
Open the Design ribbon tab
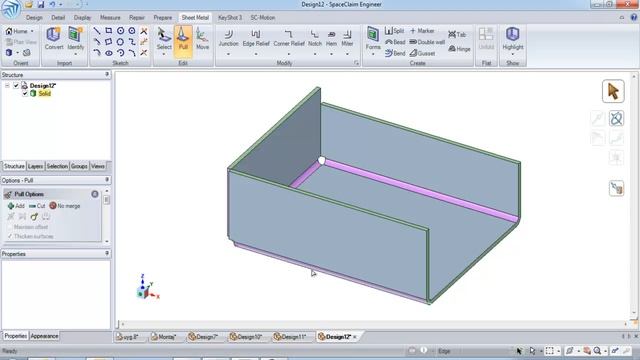click(x=34, y=18)
